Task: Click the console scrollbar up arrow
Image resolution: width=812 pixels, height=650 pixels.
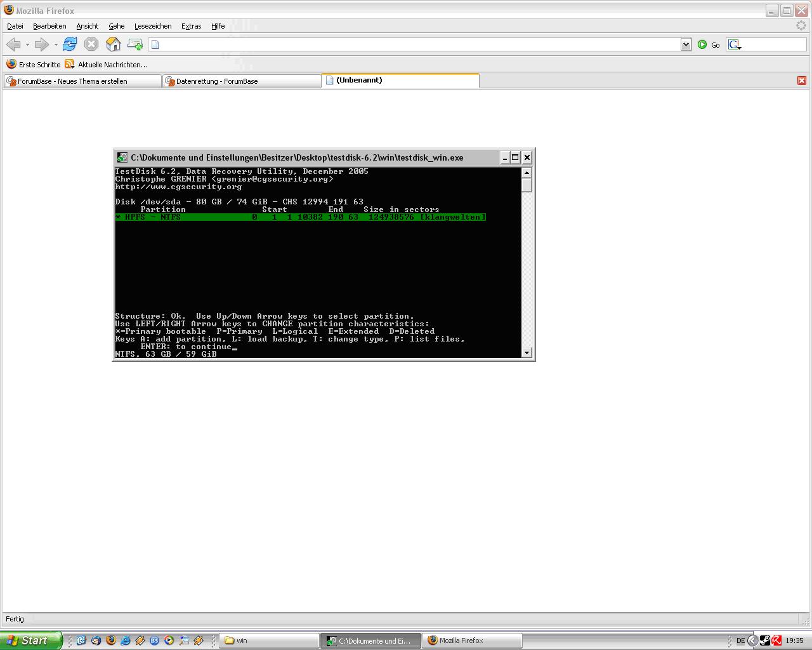Action: 527,173
